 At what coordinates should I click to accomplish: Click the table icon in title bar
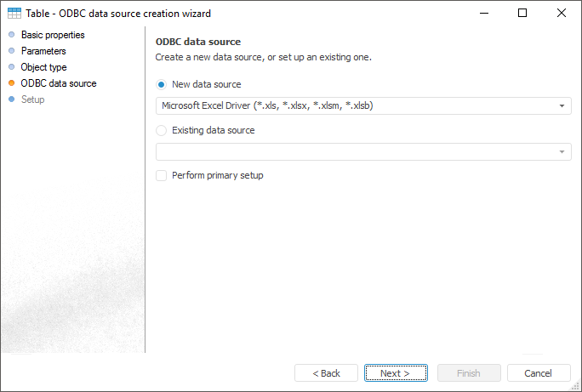tap(14, 14)
